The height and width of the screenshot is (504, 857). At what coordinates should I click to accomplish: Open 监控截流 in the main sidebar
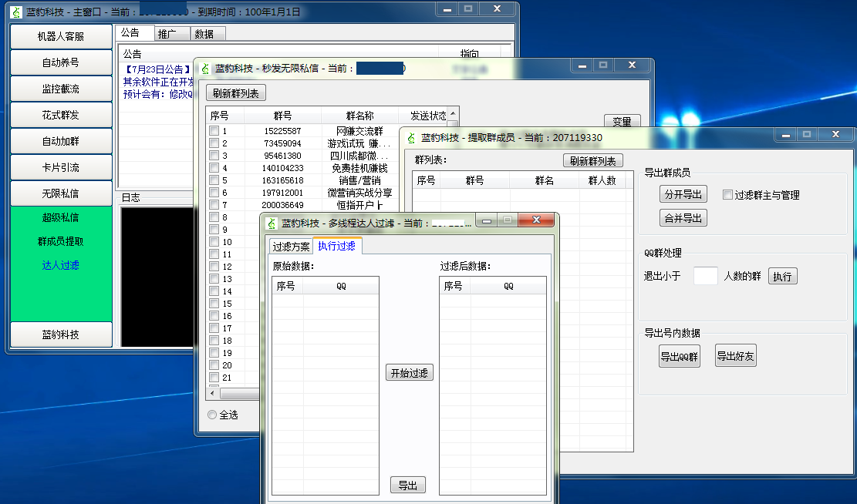[x=61, y=89]
